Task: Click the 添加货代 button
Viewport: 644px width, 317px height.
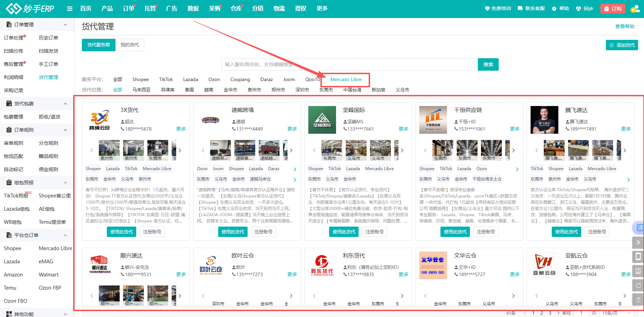Action: 622,45
